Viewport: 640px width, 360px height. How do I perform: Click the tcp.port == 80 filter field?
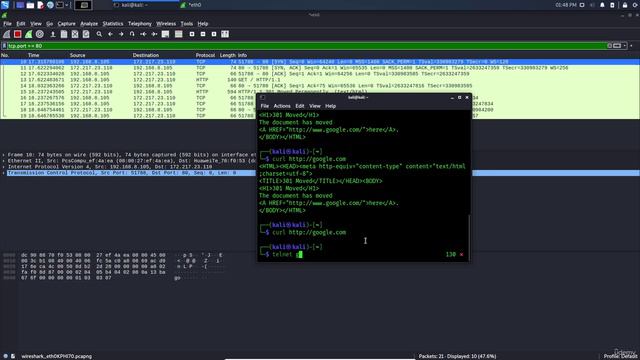click(x=306, y=46)
